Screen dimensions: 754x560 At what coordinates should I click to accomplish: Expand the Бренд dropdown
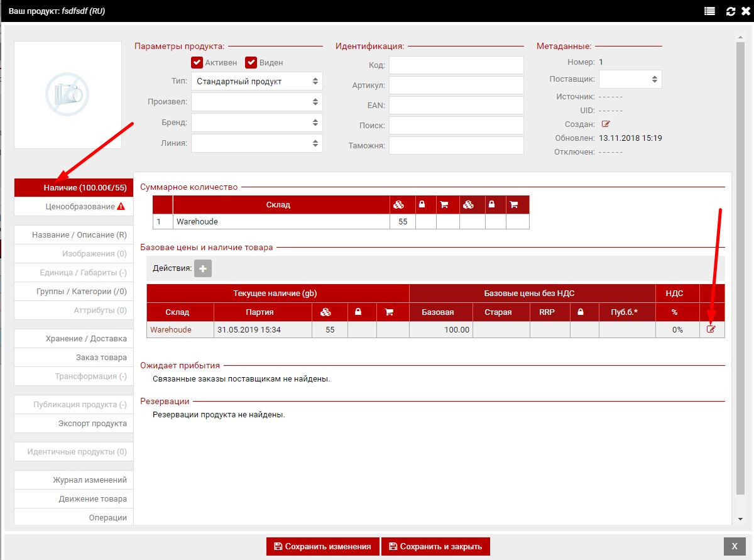click(x=256, y=122)
